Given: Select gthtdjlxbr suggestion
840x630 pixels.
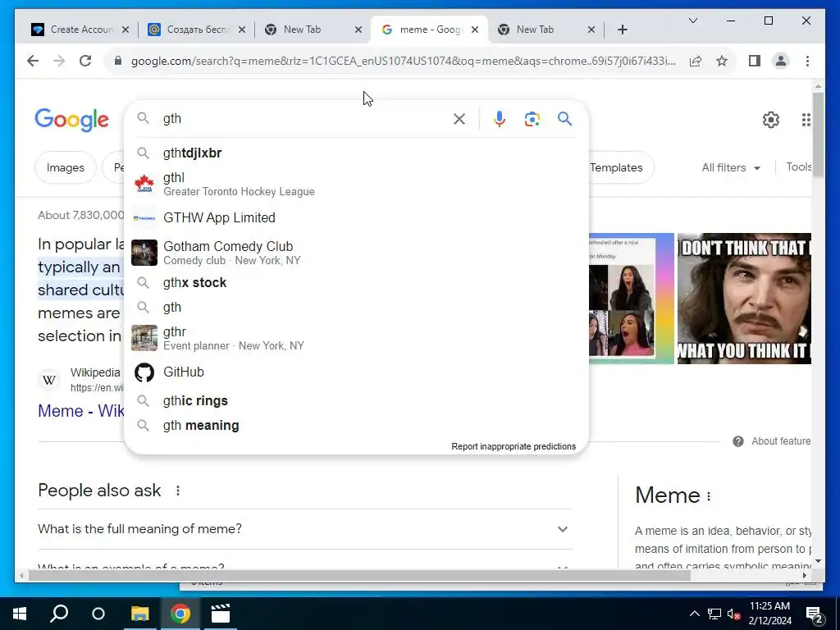Looking at the screenshot, I should [x=356, y=153].
